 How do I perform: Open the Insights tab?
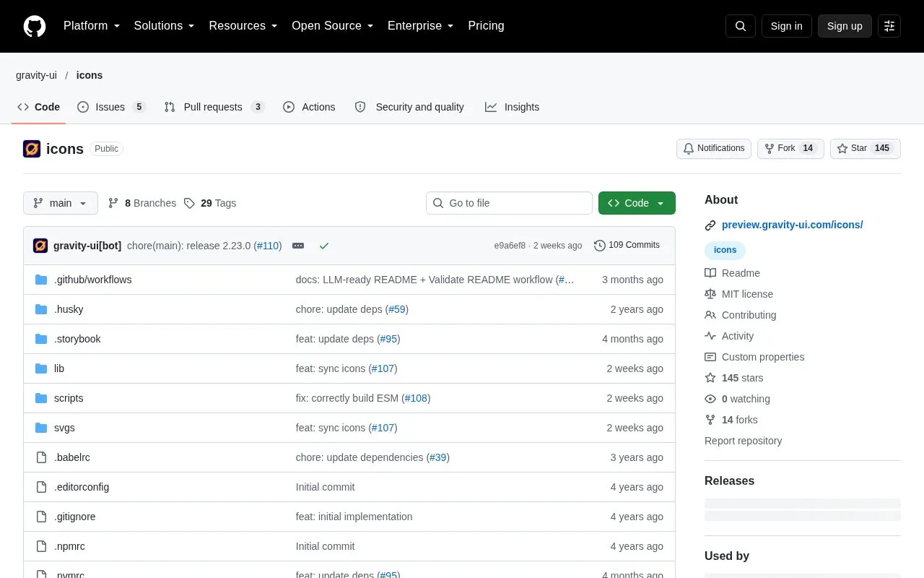(x=513, y=107)
